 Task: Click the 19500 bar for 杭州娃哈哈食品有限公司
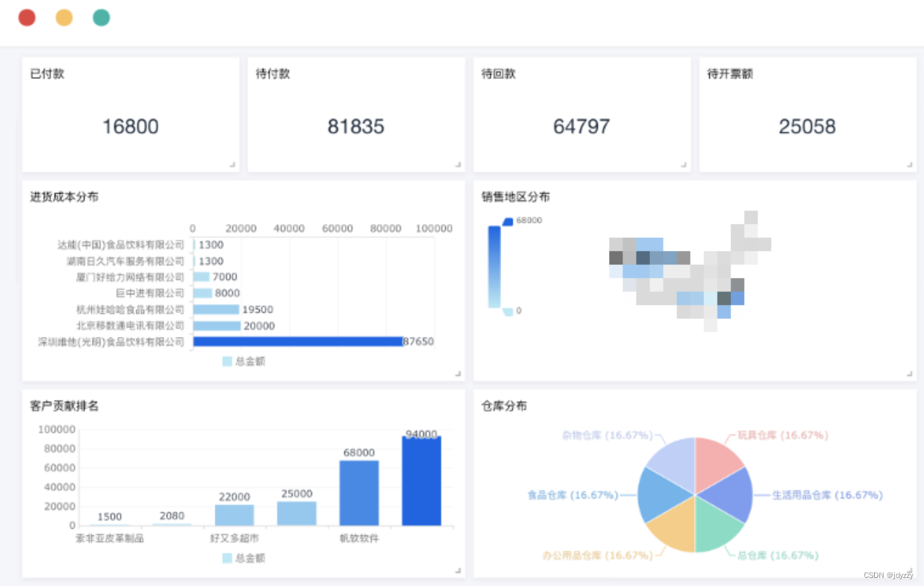[x=216, y=309]
